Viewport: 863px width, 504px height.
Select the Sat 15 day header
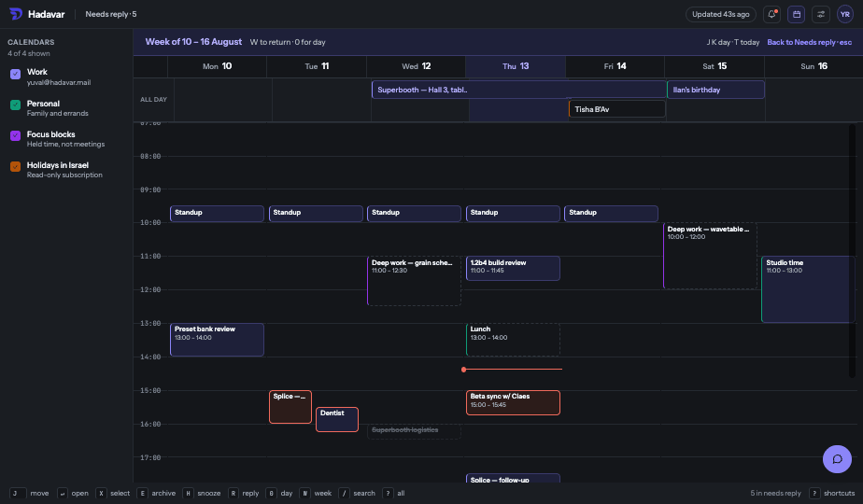point(714,66)
